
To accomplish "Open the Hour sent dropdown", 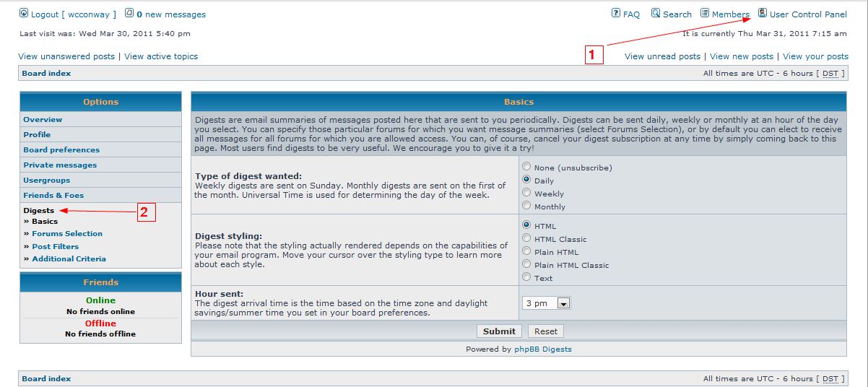I will (x=546, y=303).
